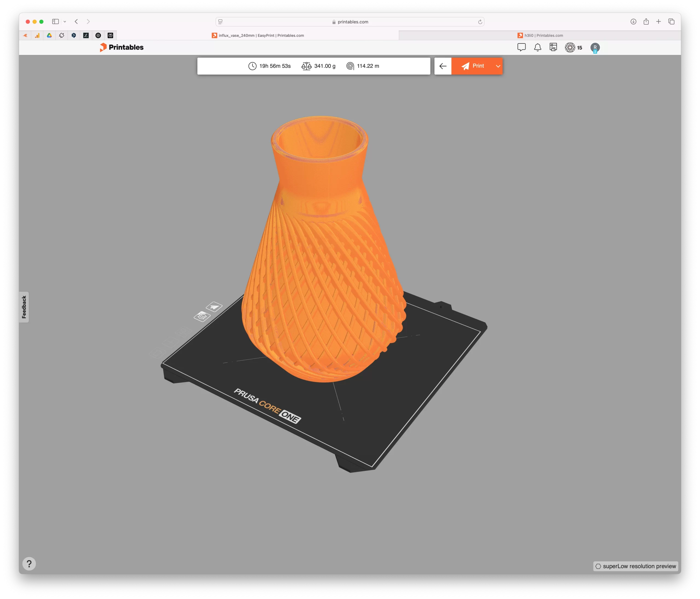Screen dimensions: 700x599
Task: Click the Printables logo
Action: click(x=122, y=47)
